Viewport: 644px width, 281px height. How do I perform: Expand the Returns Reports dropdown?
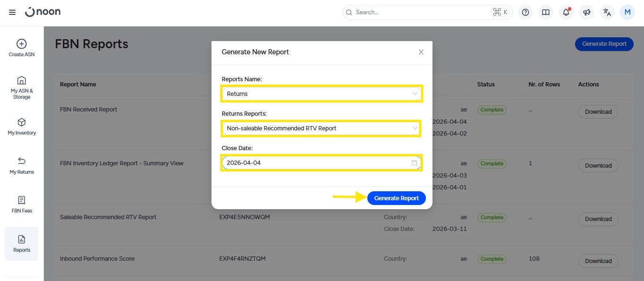[321, 128]
